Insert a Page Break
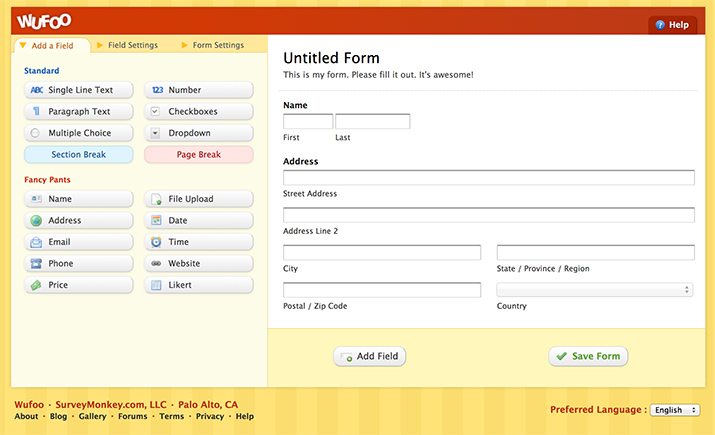Image resolution: width=715 pixels, height=435 pixels. [199, 155]
